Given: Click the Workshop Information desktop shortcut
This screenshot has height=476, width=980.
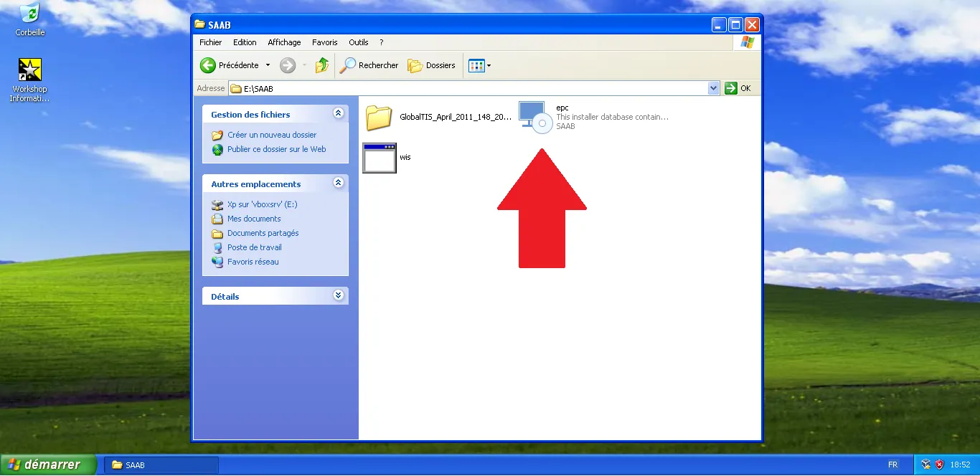Looking at the screenshot, I should click(x=30, y=70).
